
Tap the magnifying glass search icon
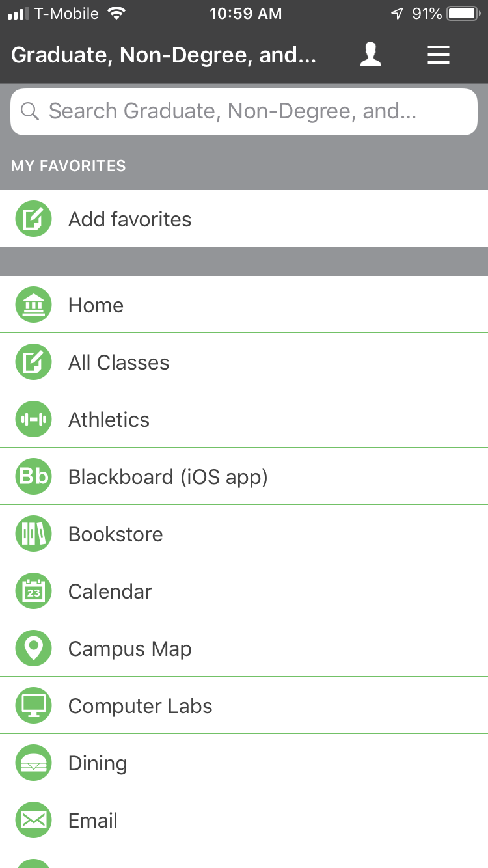point(30,111)
